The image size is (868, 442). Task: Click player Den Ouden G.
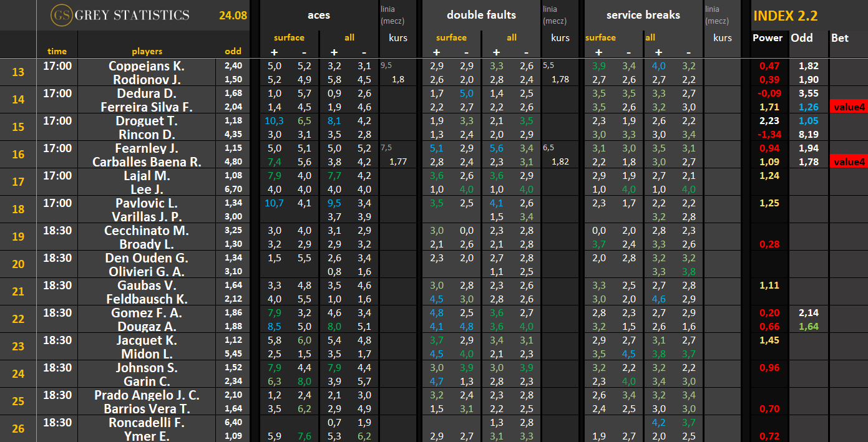[x=147, y=258]
